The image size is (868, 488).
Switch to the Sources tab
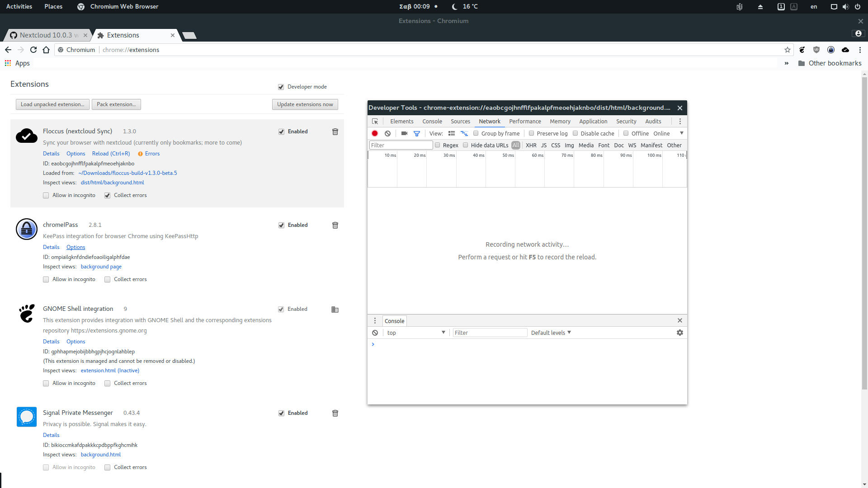click(x=460, y=121)
